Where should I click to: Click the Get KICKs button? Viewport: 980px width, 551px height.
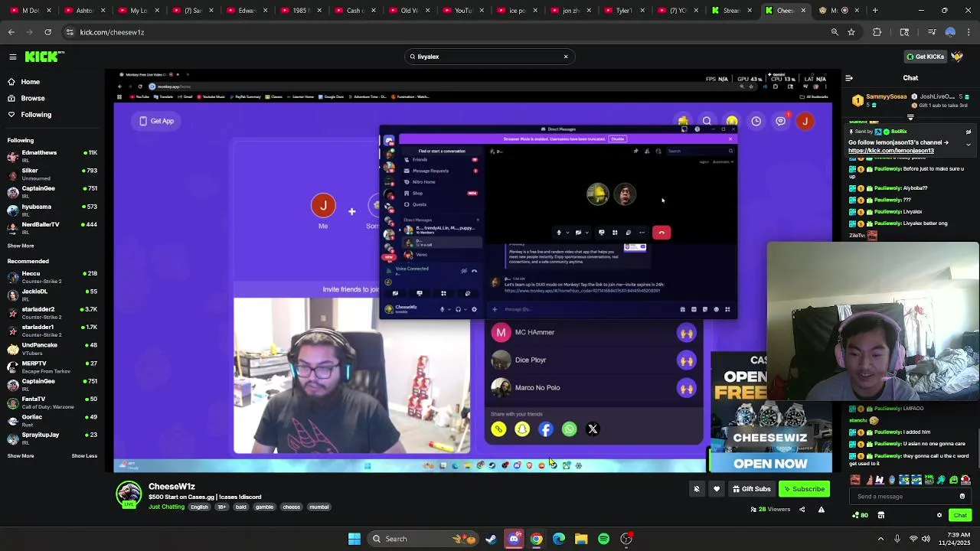click(924, 57)
